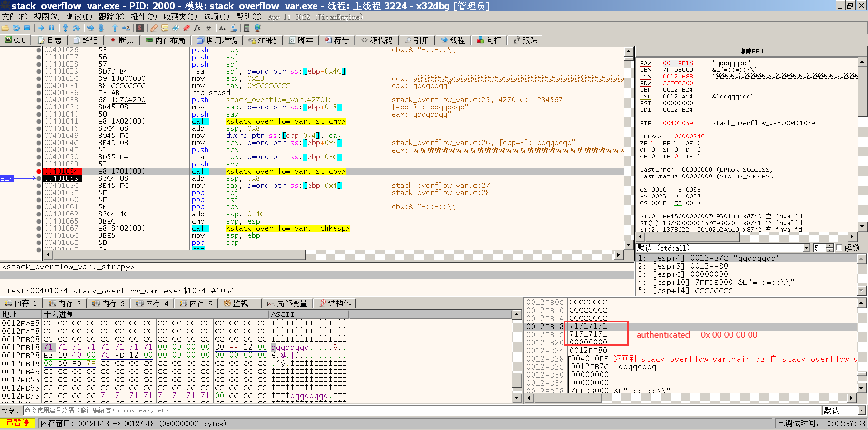Increase the argument count stepper from 5
This screenshot has height=430, width=868.
point(830,245)
